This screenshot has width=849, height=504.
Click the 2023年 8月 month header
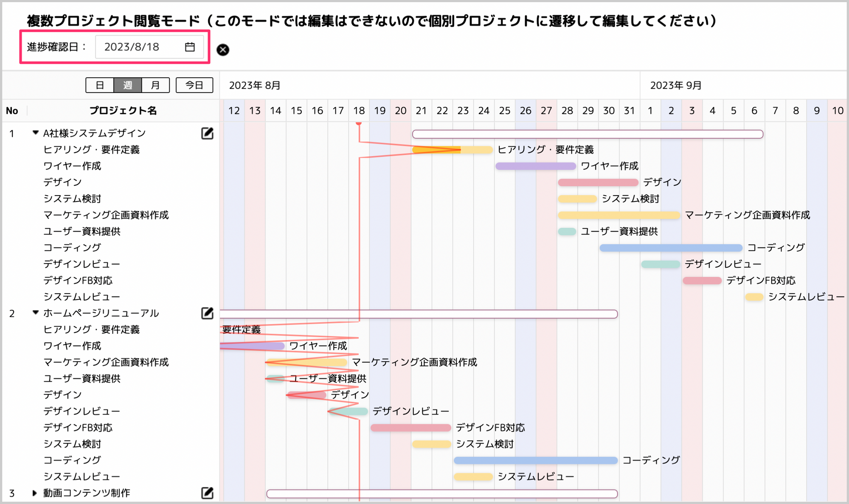(255, 85)
